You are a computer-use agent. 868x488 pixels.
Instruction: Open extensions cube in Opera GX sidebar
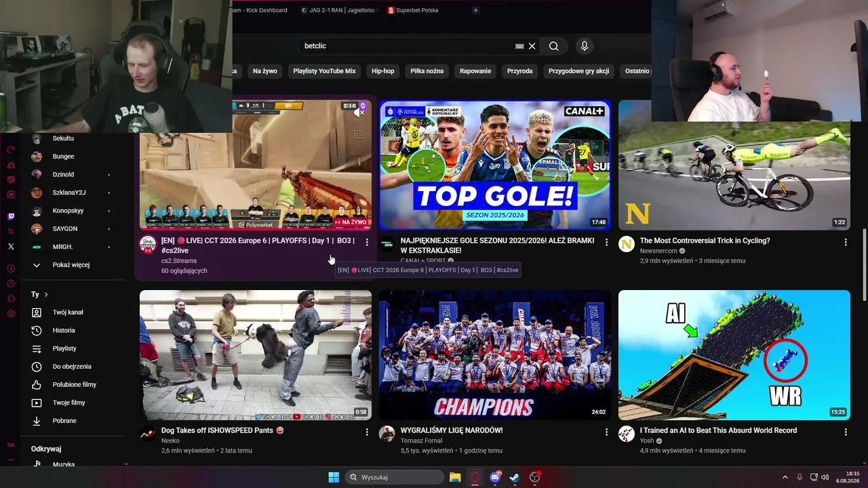(x=11, y=299)
